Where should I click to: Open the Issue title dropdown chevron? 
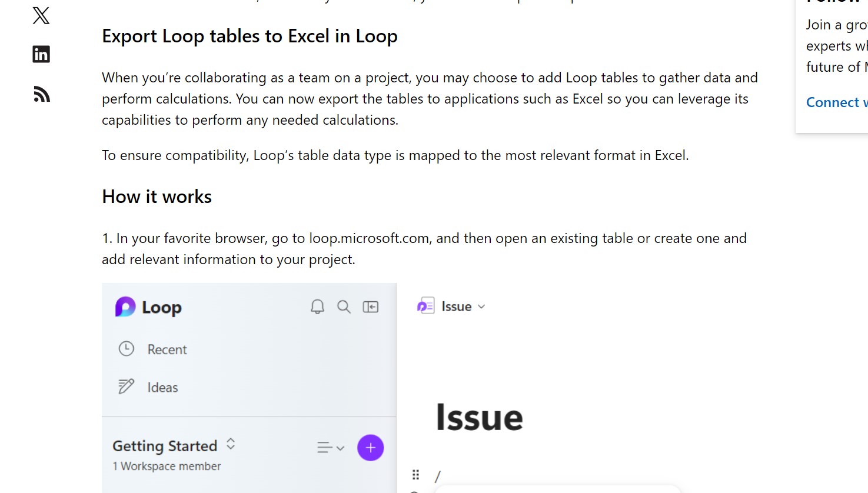tap(481, 307)
